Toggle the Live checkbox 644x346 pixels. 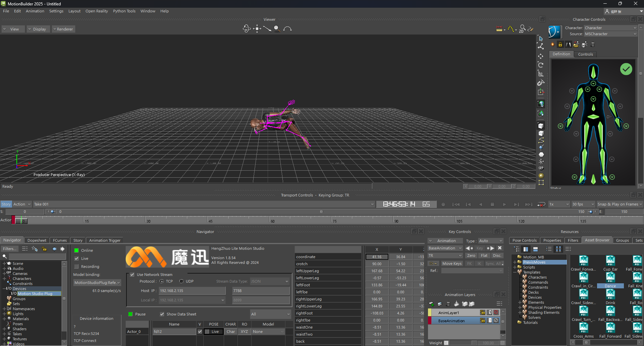tap(77, 258)
